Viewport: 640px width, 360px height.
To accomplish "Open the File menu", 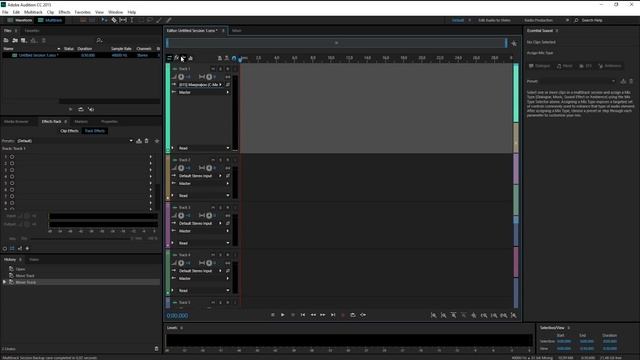I will [5, 12].
